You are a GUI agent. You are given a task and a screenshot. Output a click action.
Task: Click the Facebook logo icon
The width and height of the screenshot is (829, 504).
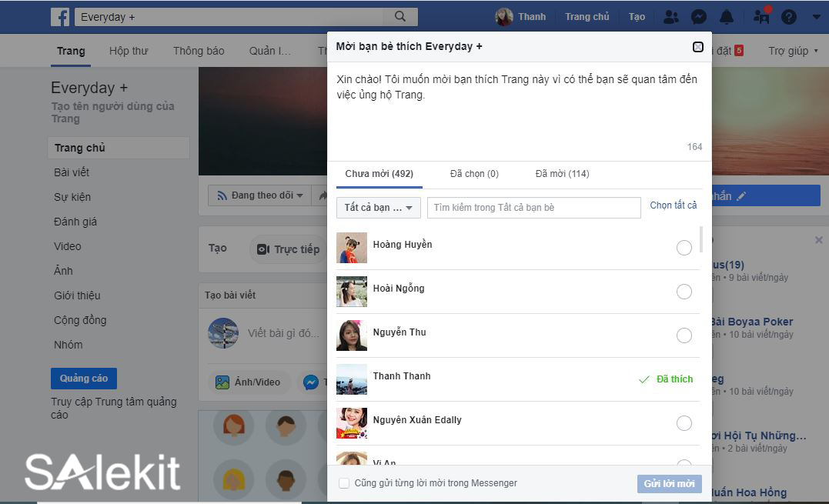60,17
